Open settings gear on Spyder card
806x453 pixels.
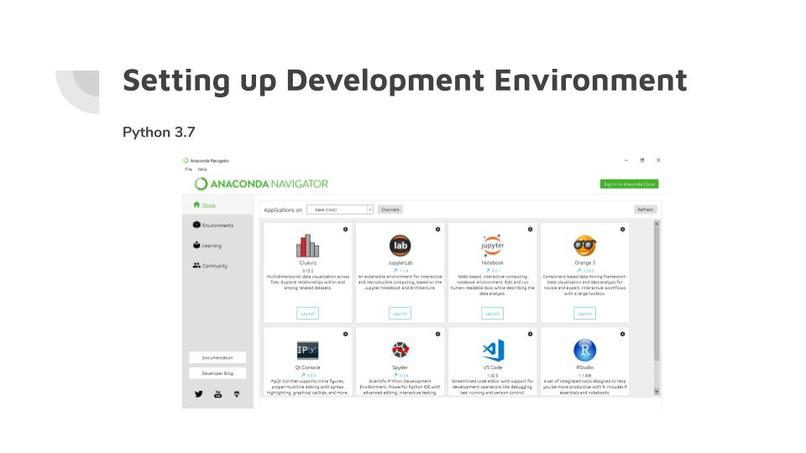pos(438,334)
